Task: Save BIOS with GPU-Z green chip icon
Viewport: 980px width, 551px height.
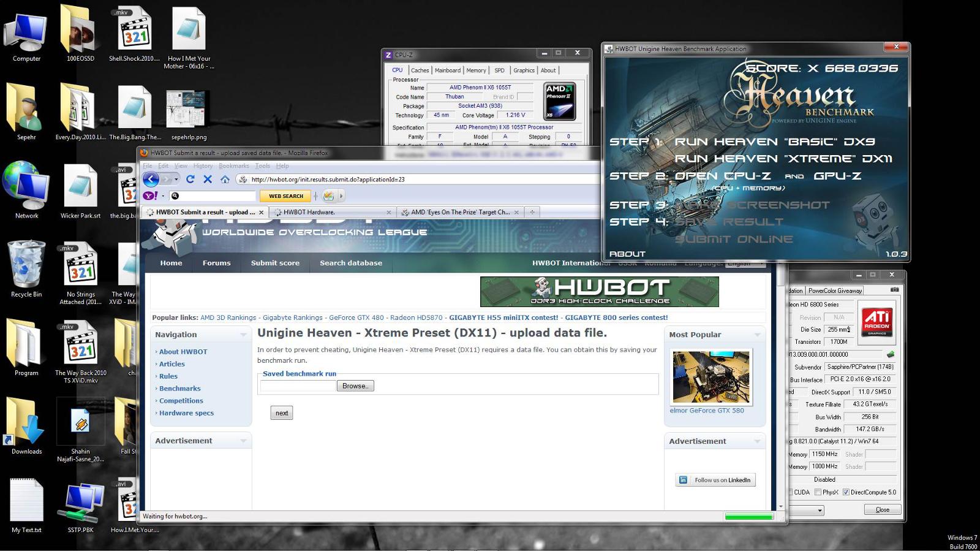Action: (x=891, y=354)
